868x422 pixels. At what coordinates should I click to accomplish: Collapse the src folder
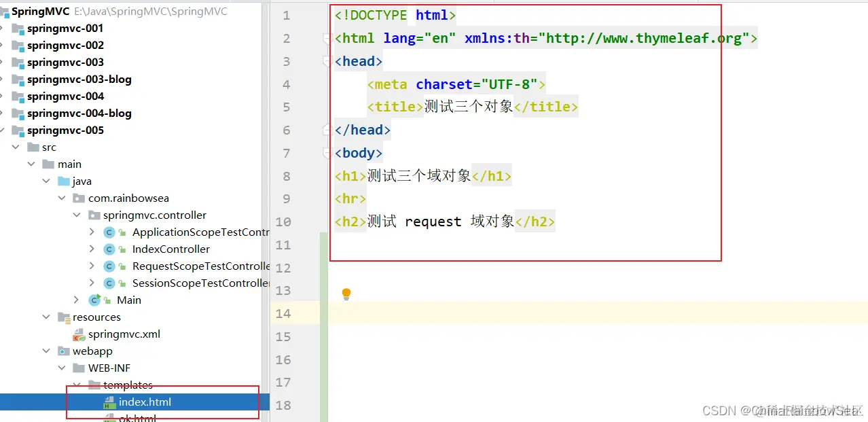tap(16, 147)
